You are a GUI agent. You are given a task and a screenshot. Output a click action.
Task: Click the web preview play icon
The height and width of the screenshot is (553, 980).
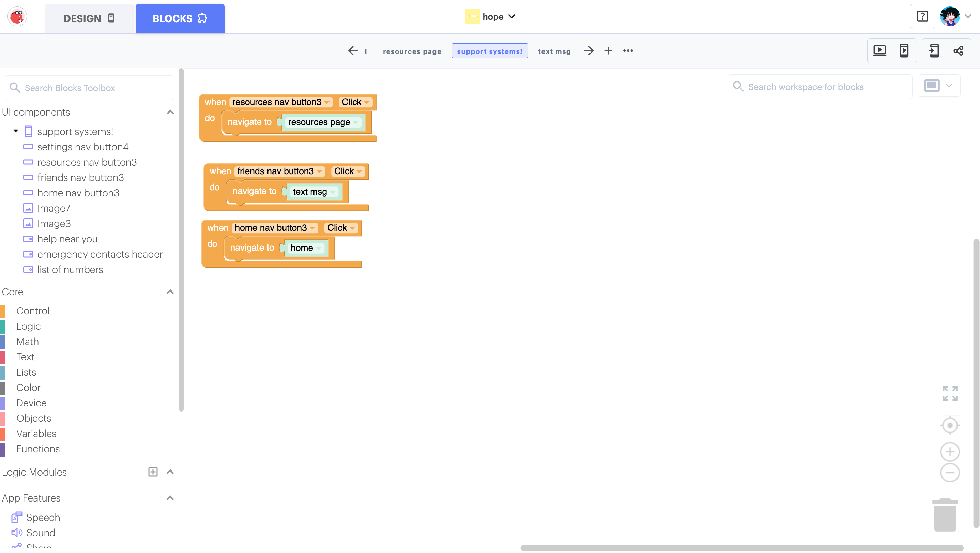pyautogui.click(x=879, y=50)
